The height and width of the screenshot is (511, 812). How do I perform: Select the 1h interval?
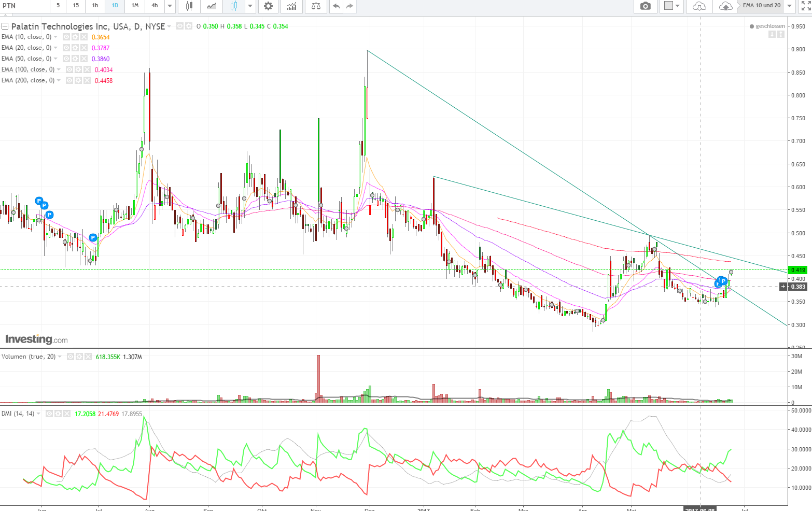point(95,6)
